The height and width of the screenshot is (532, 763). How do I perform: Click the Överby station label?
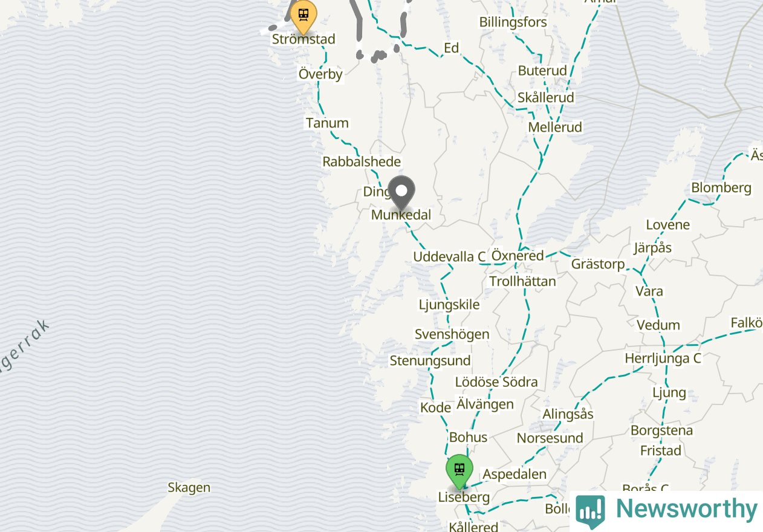[320, 74]
